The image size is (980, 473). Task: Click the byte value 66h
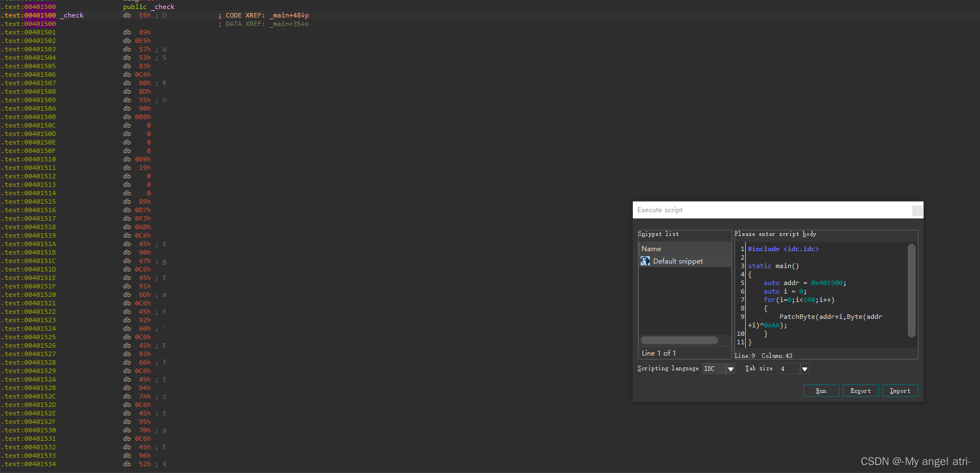(145, 362)
